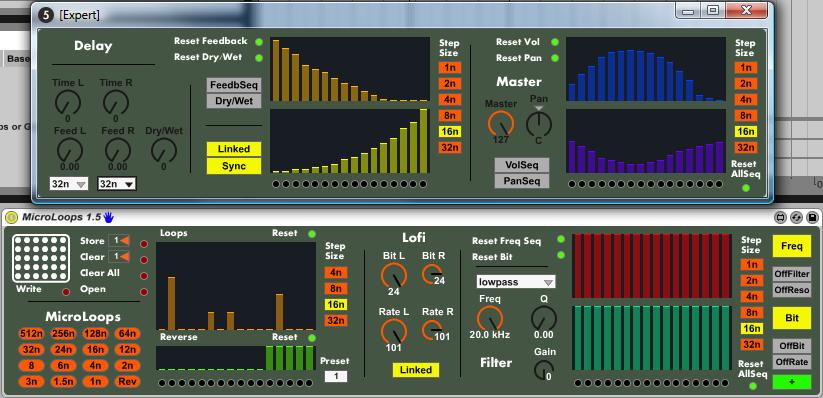
Task: Open the left 32n delay time dropdown
Action: coord(69,184)
